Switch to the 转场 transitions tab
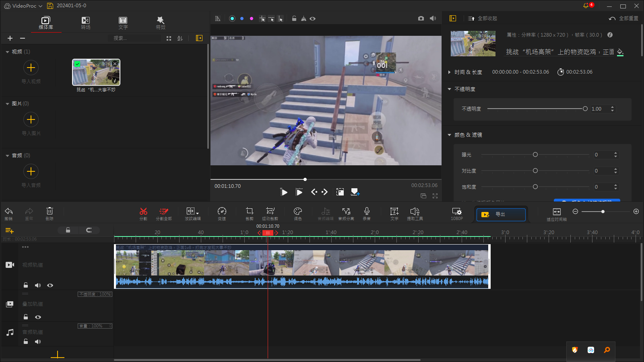Viewport: 644px width, 362px height. (86, 23)
